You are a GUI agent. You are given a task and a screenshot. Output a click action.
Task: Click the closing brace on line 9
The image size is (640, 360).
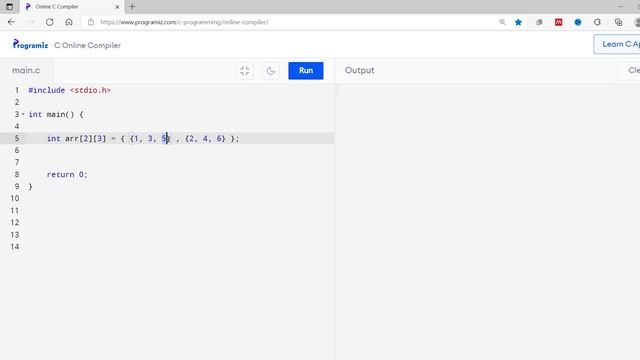(30, 187)
